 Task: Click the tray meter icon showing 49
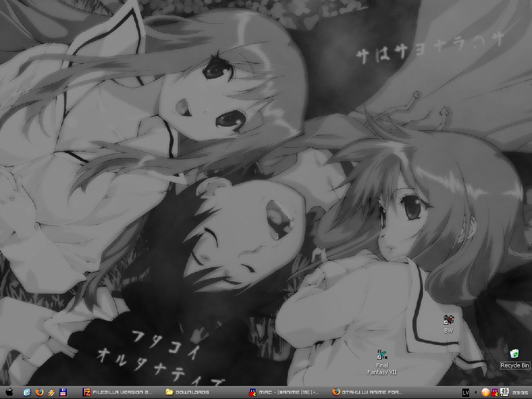point(504,392)
